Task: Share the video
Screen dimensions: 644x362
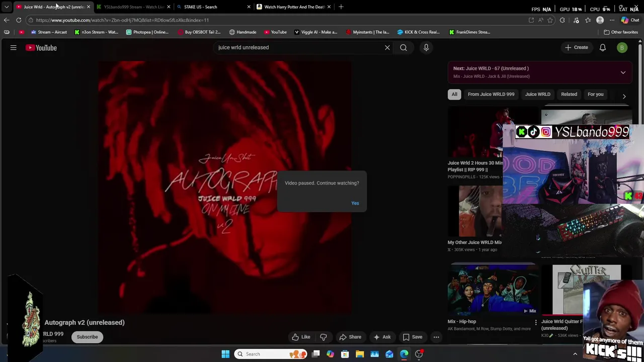Action: pos(350,337)
